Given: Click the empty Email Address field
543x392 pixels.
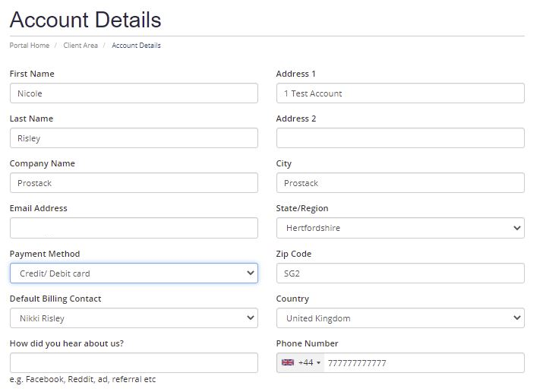Looking at the screenshot, I should point(134,228).
